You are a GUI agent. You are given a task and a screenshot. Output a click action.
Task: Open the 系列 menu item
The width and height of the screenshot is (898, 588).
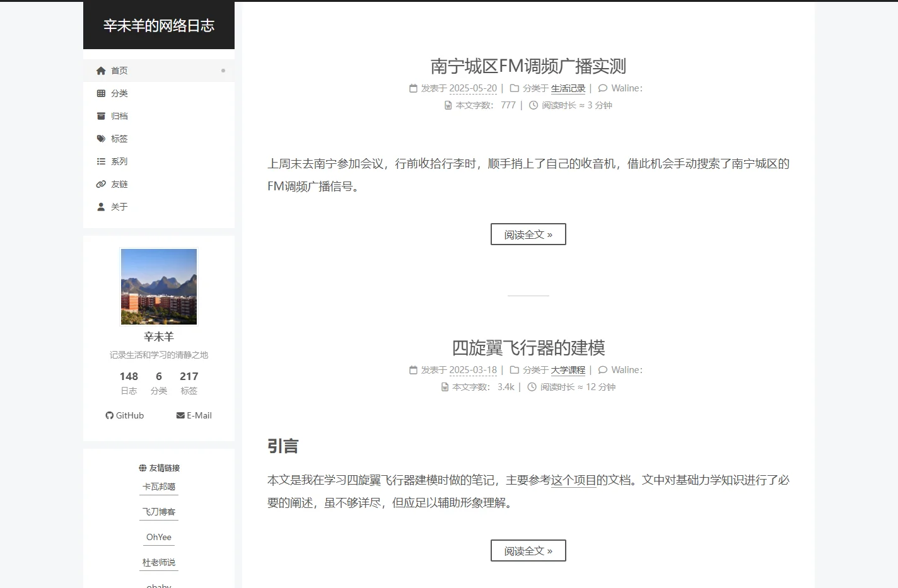coord(159,161)
